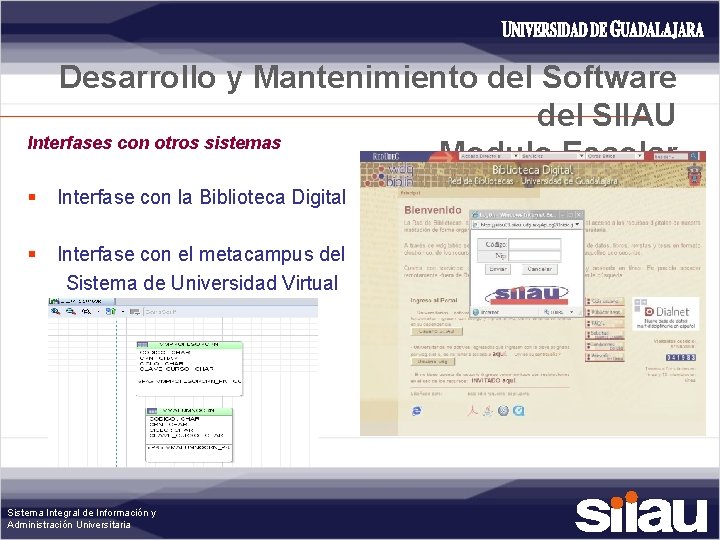Image resolution: width=720 pixels, height=540 pixels.
Task: Click the QuickTime icon at page bottom
Action: (x=519, y=411)
